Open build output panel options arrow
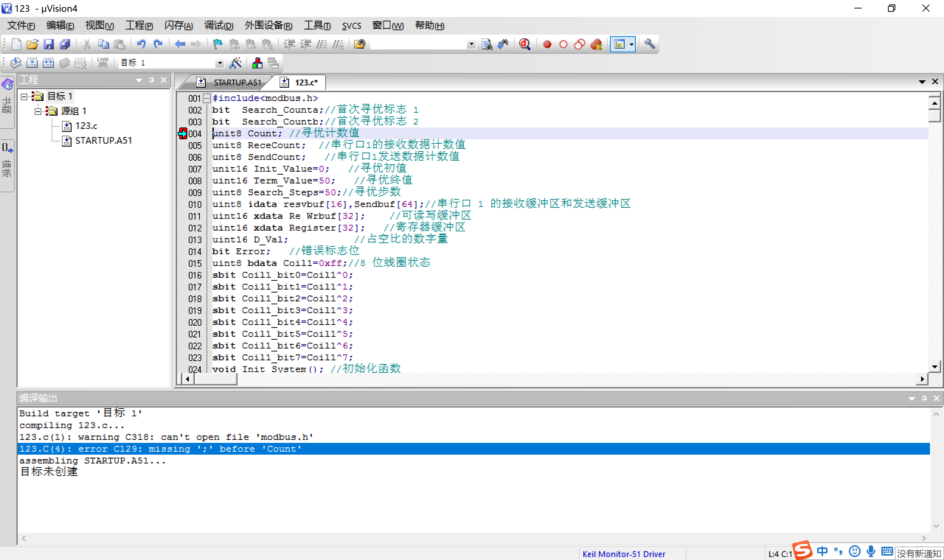 [912, 399]
